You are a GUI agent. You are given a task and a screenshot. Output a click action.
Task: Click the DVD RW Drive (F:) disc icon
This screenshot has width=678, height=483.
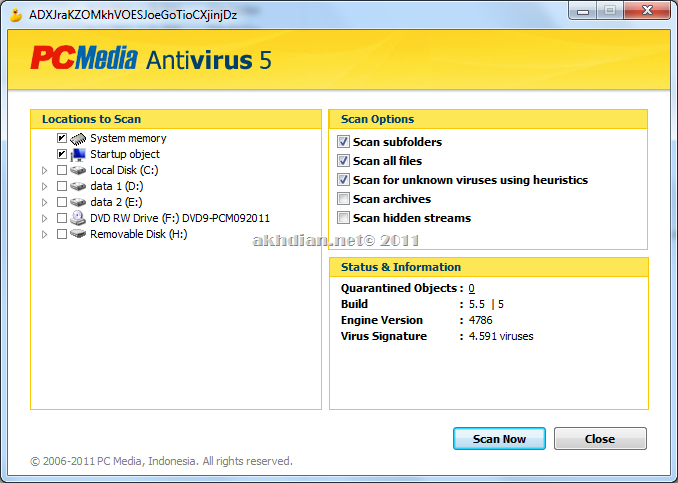(78, 218)
